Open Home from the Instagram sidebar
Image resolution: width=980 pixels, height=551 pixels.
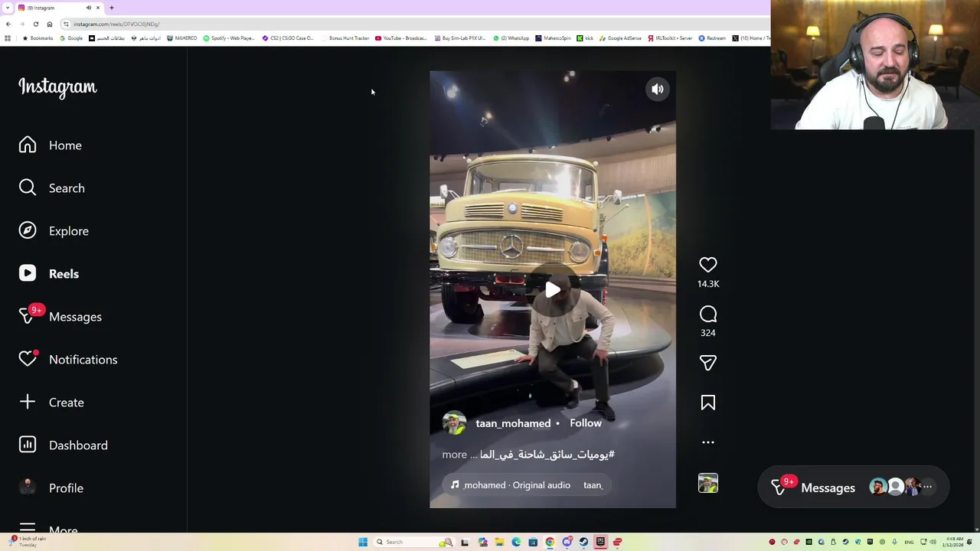click(51, 145)
